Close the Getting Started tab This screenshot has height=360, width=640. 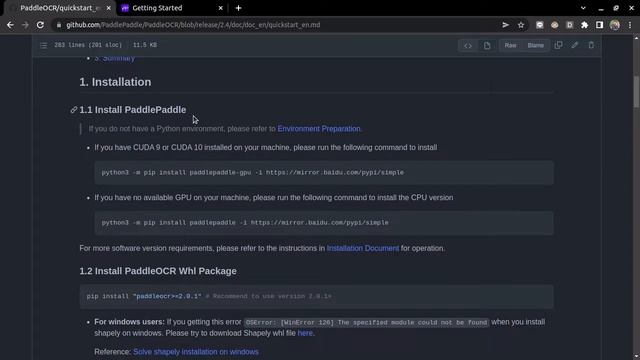(x=220, y=8)
